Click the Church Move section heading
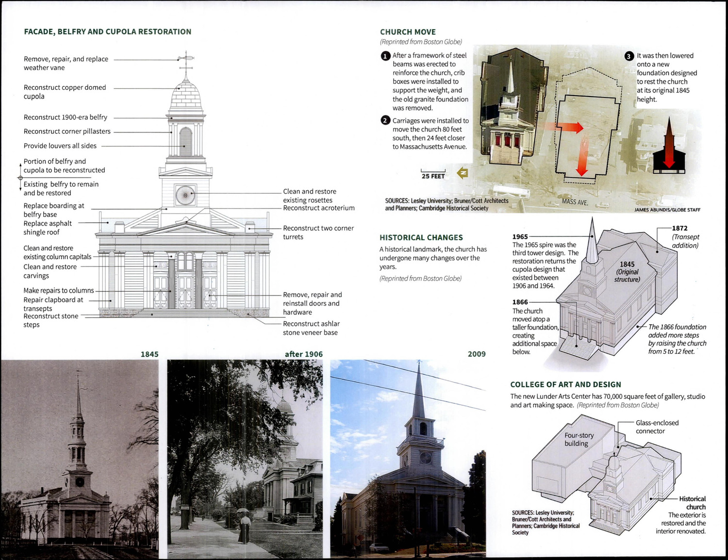 [408, 32]
